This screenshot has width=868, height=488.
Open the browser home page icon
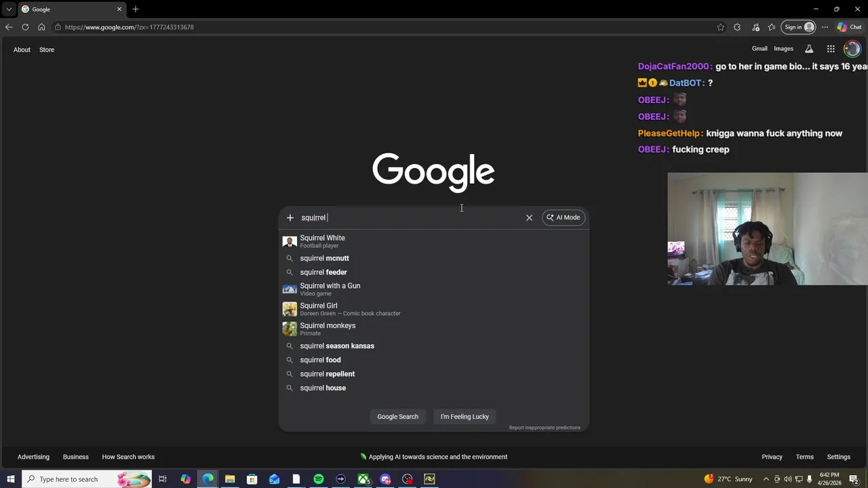tap(41, 27)
